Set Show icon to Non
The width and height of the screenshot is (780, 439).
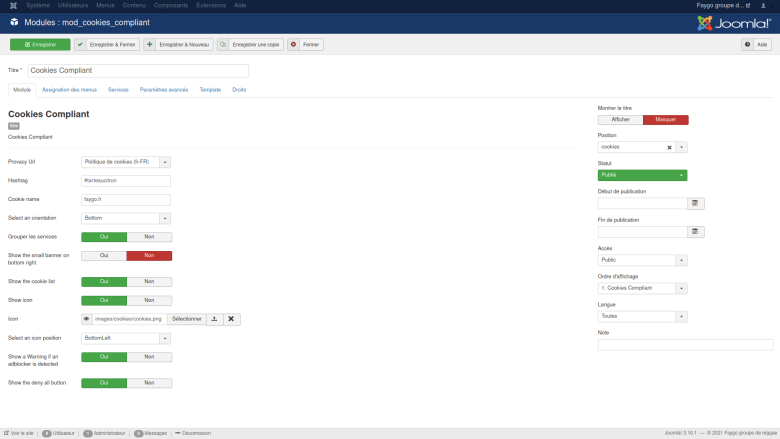149,300
